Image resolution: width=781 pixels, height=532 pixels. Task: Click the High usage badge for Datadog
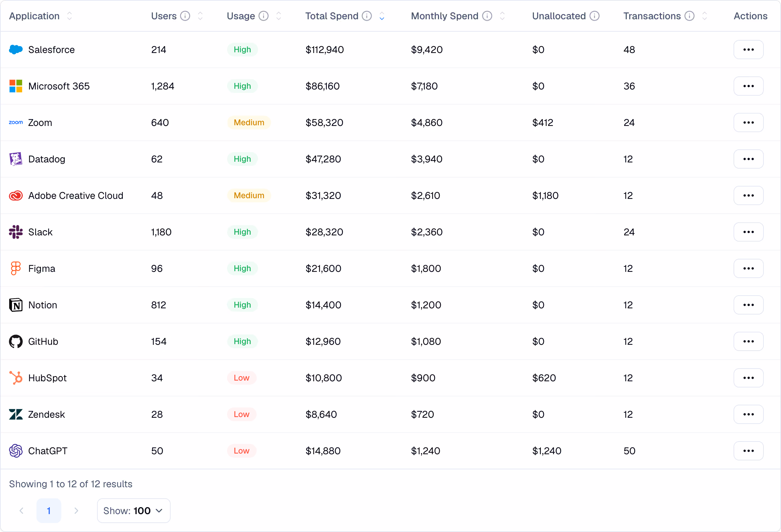[242, 159]
